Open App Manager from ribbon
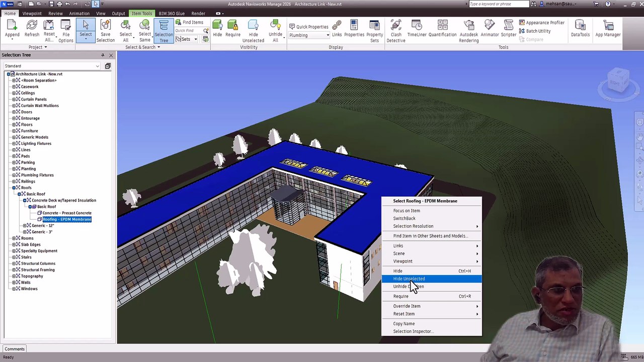Screen dimensions: 644x362 tap(608, 29)
